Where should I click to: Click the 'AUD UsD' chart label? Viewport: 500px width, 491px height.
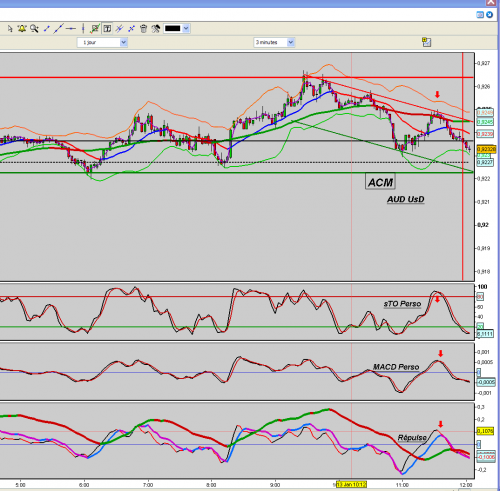tap(406, 199)
